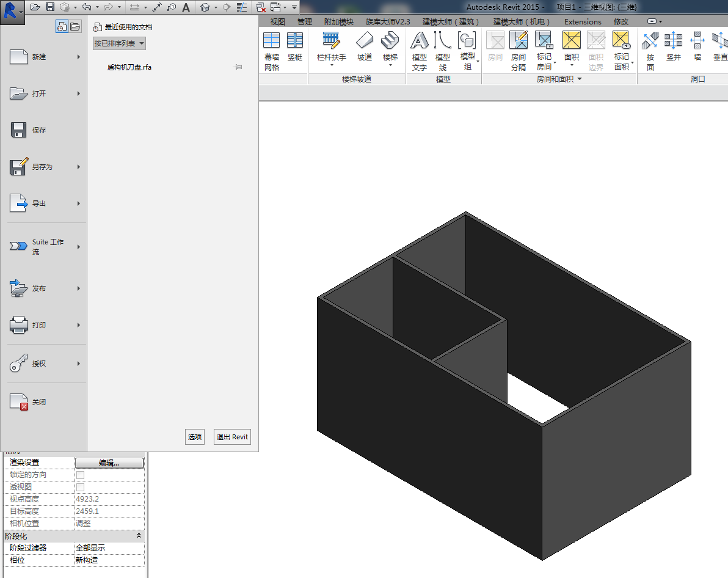Open quick access toolbar customize dropdown arrow

coord(294,7)
